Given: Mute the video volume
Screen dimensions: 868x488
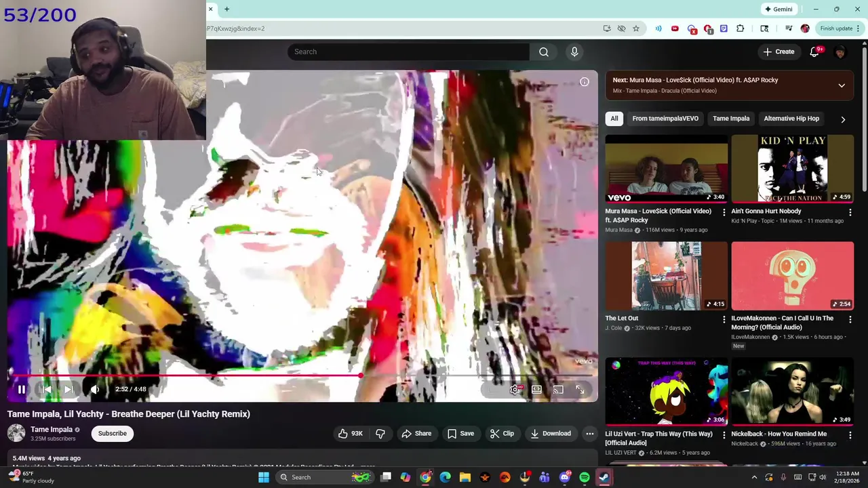Looking at the screenshot, I should (x=94, y=389).
